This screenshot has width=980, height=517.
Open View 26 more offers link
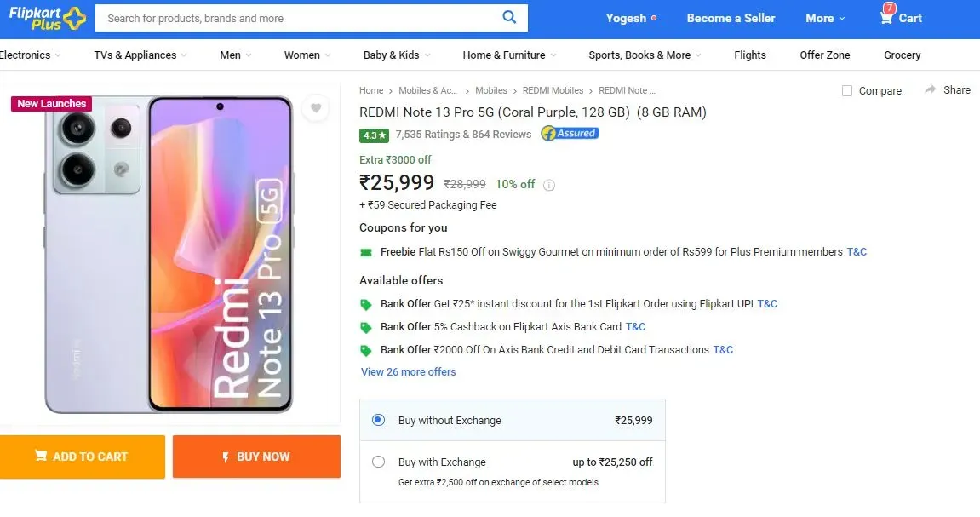click(x=408, y=372)
